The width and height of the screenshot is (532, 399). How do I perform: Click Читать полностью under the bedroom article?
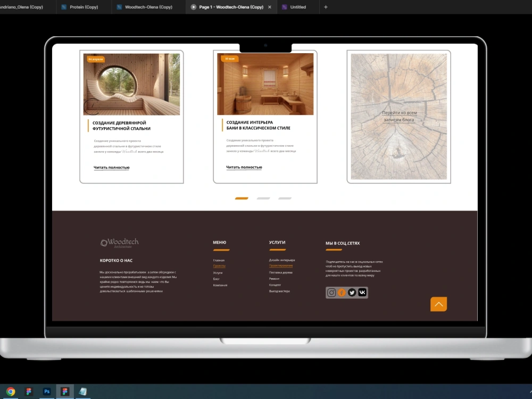tap(112, 168)
